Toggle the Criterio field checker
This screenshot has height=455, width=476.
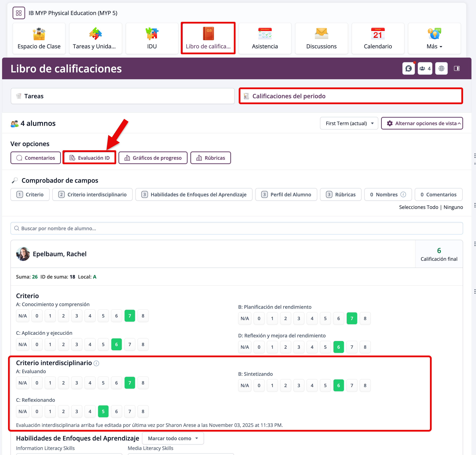[30, 195]
